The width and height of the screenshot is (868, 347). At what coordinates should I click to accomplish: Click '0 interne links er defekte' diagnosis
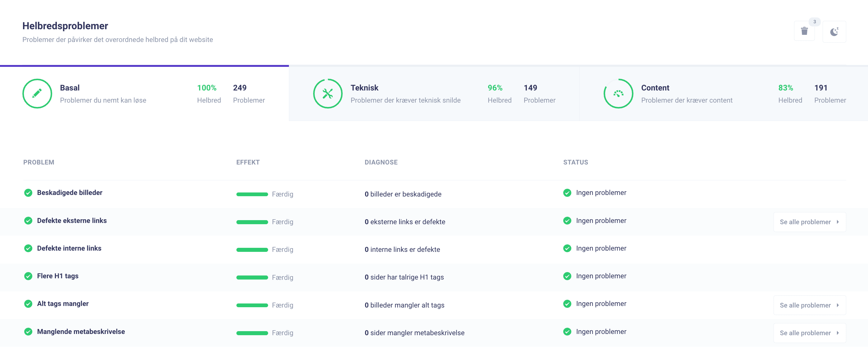[402, 250]
